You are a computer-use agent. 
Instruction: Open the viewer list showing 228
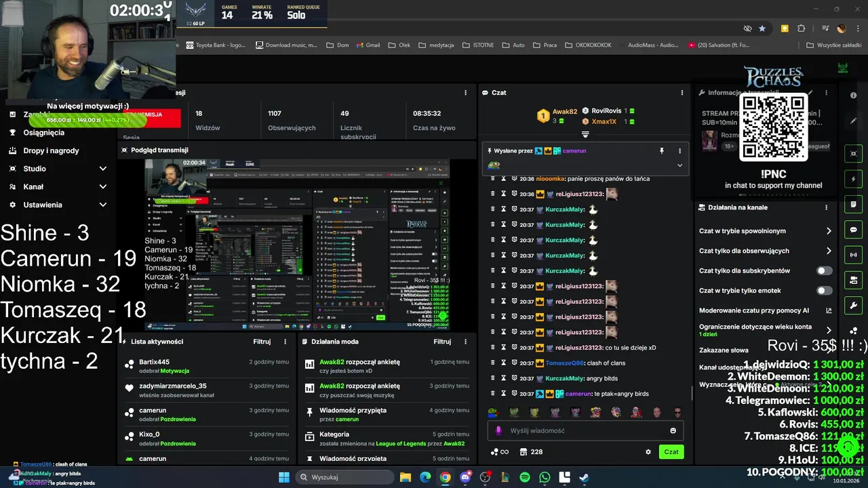(531, 452)
